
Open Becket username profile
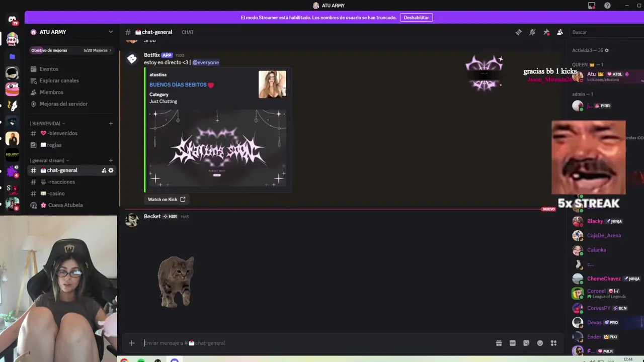(x=152, y=216)
